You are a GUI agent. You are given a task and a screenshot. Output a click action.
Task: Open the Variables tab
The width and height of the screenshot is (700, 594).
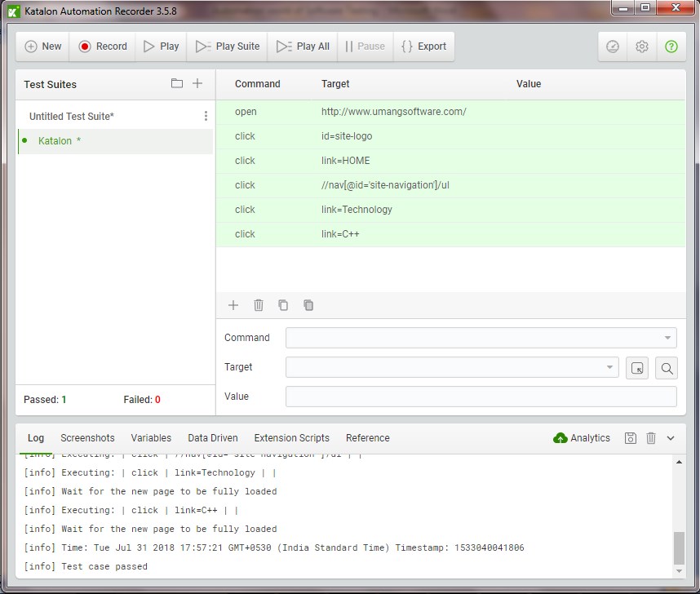151,438
